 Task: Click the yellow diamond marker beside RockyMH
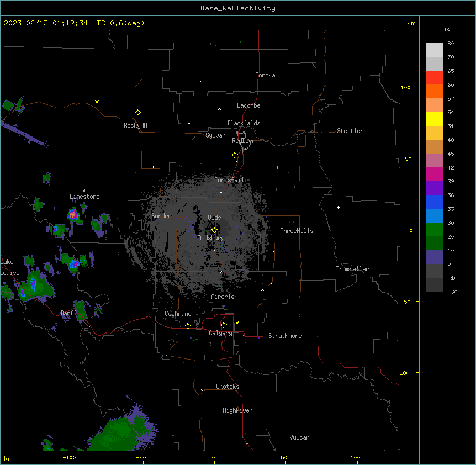137,113
